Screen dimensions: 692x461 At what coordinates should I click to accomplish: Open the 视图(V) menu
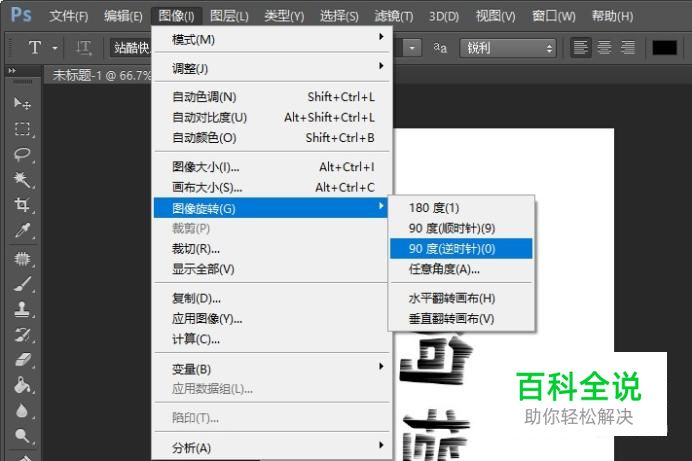coord(496,16)
